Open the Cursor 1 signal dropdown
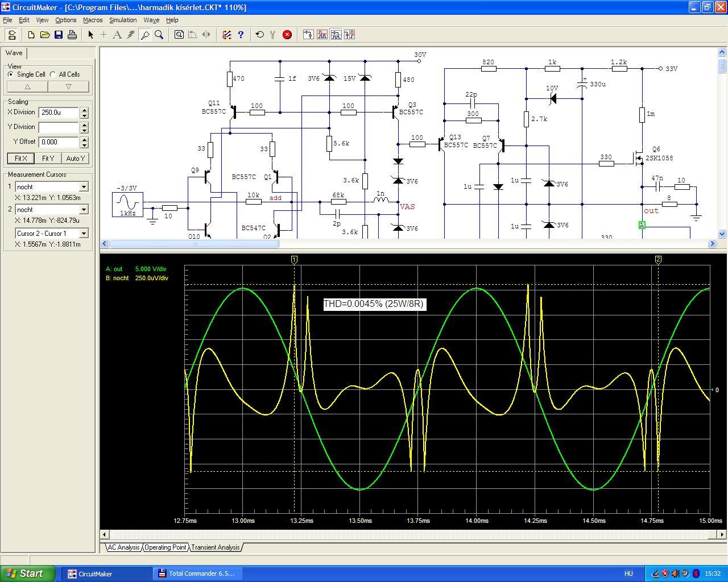This screenshot has height=582, width=728. [x=84, y=187]
